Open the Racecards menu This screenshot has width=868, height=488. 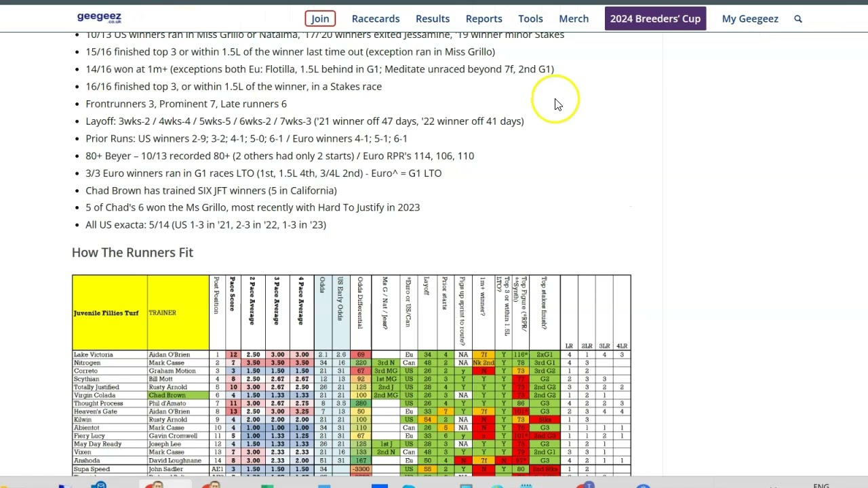point(375,19)
